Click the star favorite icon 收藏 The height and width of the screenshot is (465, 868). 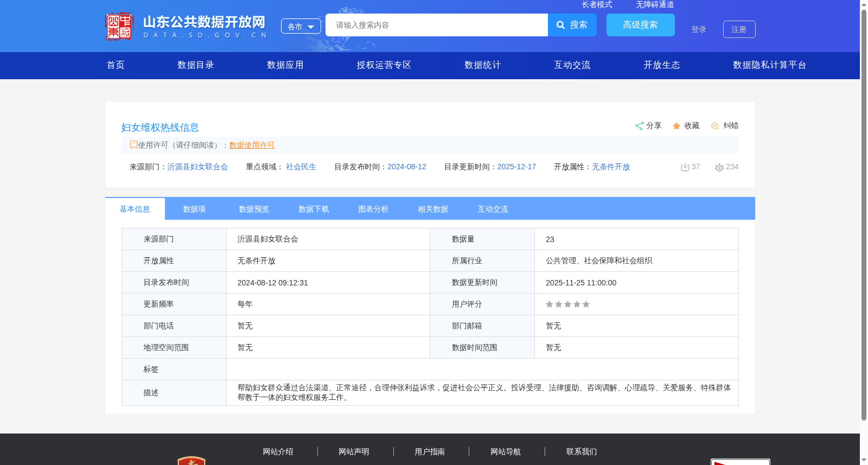[676, 126]
